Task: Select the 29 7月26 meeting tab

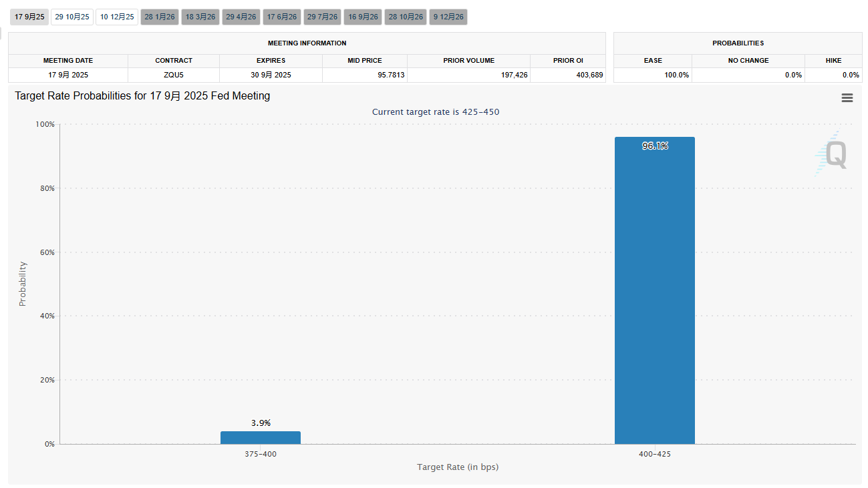Action: pyautogui.click(x=323, y=17)
